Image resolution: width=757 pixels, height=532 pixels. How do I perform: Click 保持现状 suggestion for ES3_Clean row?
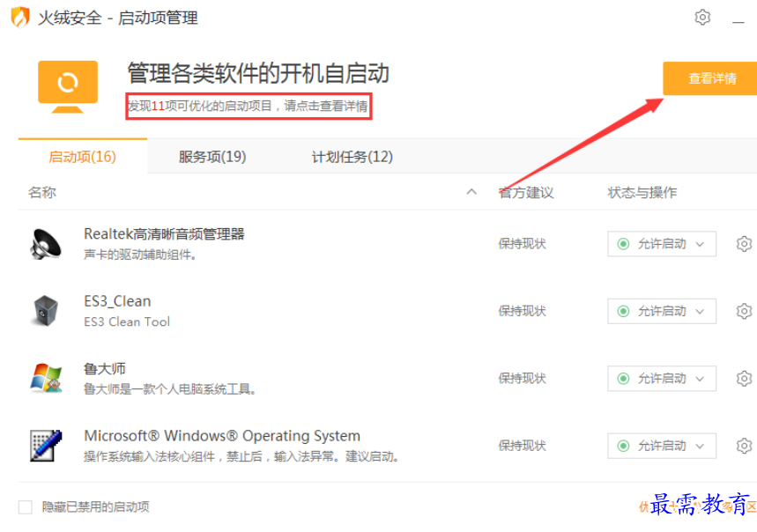[x=523, y=311]
